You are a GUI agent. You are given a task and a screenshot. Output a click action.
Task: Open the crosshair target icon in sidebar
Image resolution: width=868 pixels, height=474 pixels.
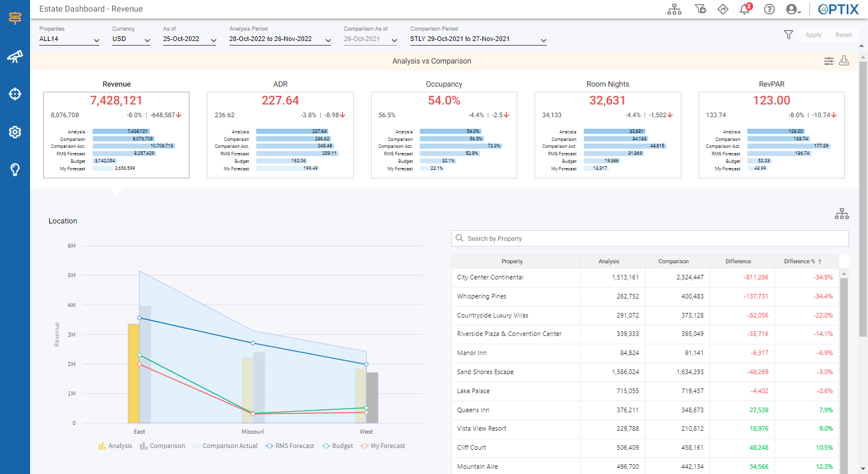click(x=15, y=94)
